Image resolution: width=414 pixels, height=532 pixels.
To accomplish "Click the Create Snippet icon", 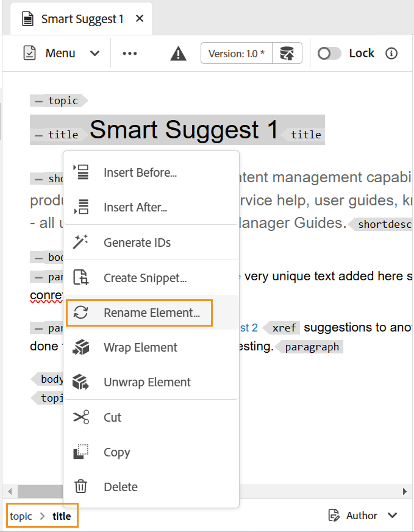I will pyautogui.click(x=80, y=277).
